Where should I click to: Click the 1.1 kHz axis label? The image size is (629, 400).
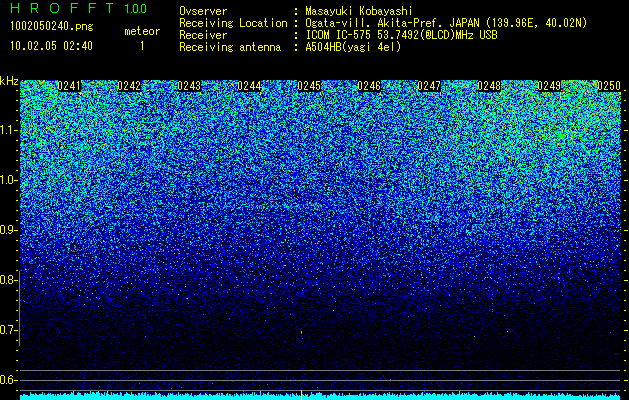tap(7, 130)
